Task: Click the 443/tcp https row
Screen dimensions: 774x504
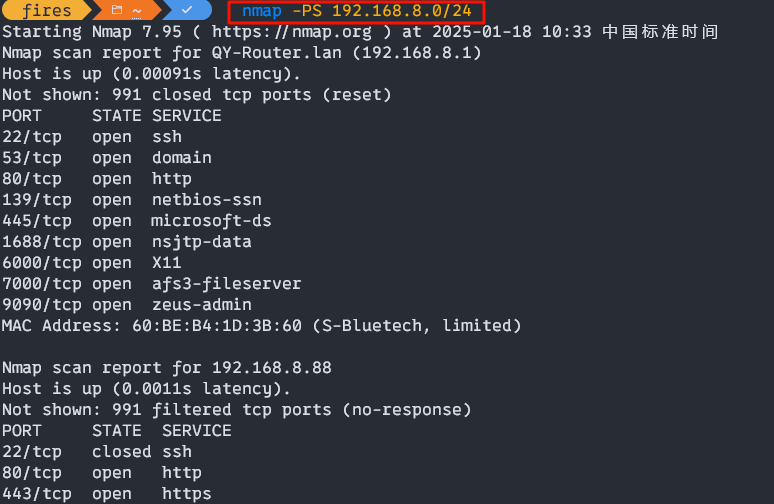Action: [107, 494]
